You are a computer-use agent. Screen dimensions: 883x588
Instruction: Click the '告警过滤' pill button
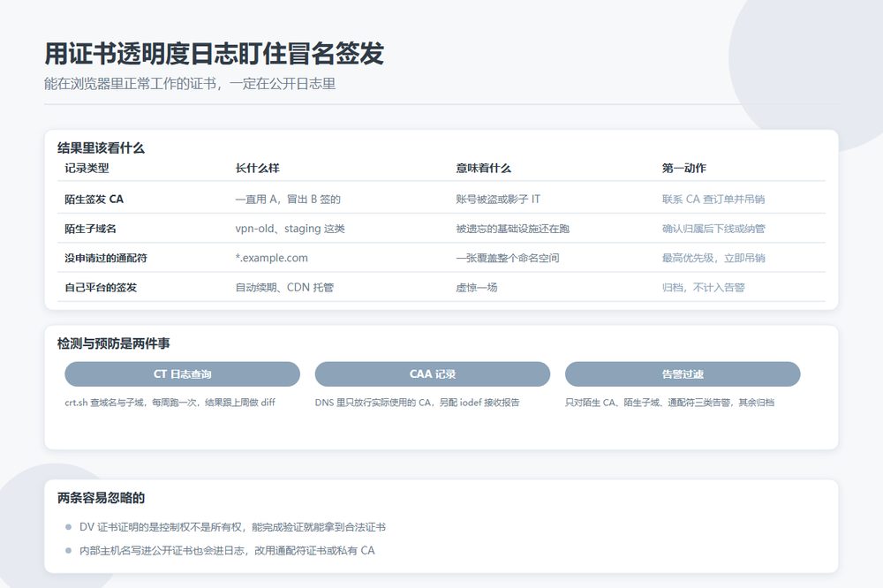(683, 374)
